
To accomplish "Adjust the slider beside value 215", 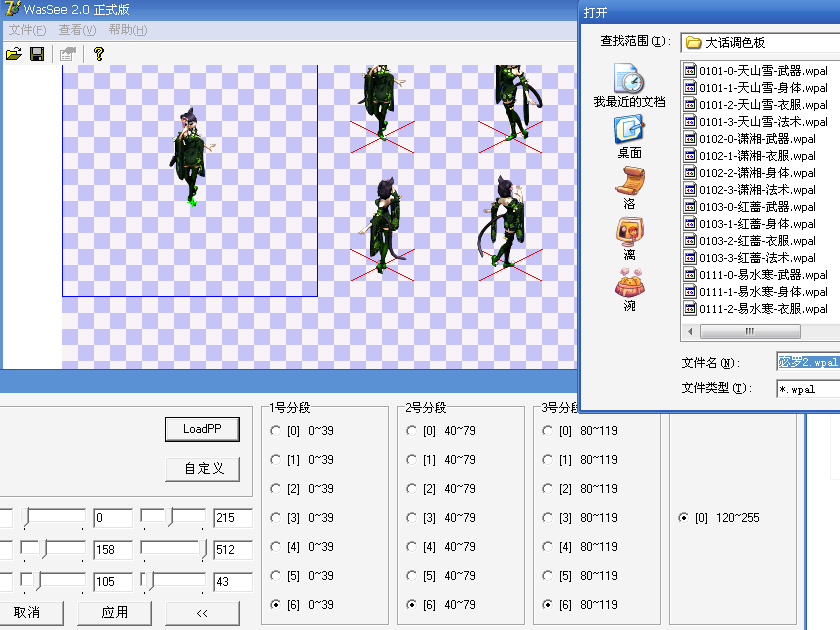I will tap(172, 518).
